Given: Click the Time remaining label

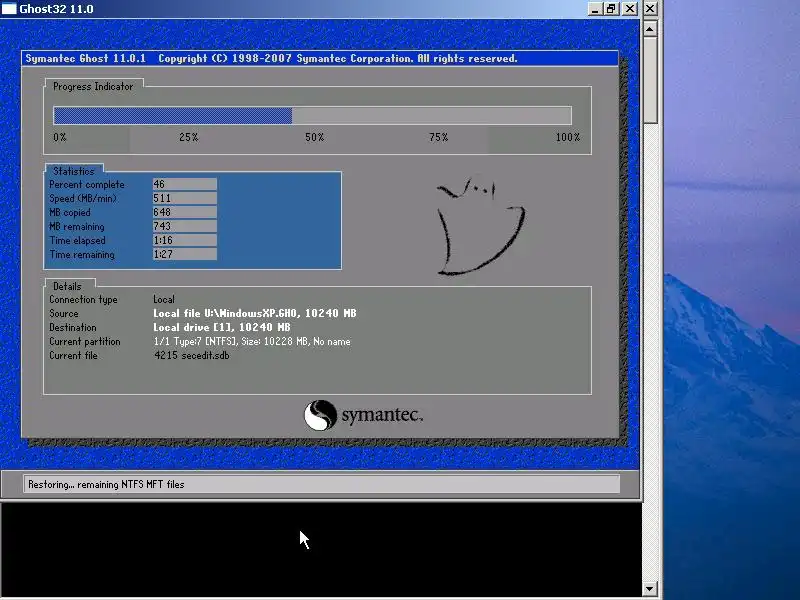Looking at the screenshot, I should click(x=82, y=255).
